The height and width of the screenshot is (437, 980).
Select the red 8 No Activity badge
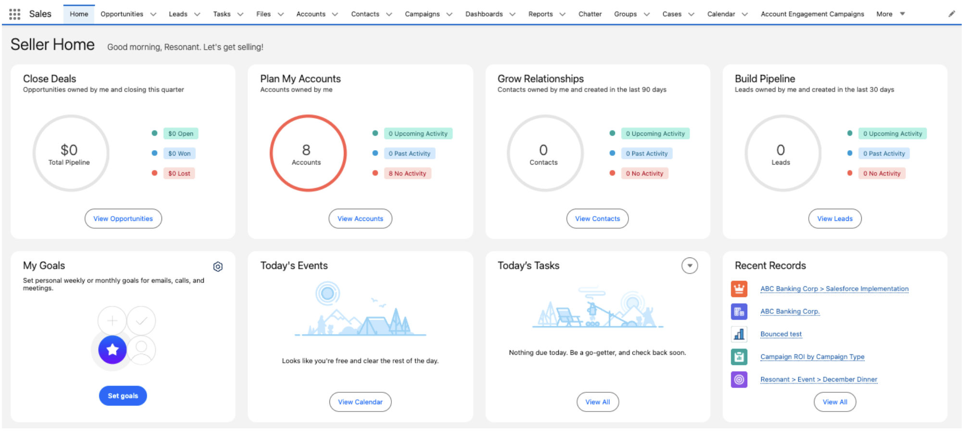click(x=407, y=173)
